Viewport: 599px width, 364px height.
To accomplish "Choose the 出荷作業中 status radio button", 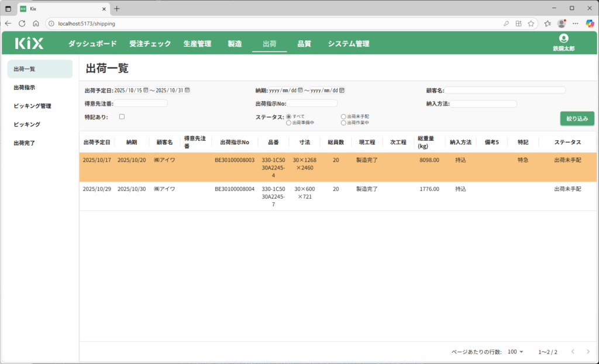I will pyautogui.click(x=343, y=123).
